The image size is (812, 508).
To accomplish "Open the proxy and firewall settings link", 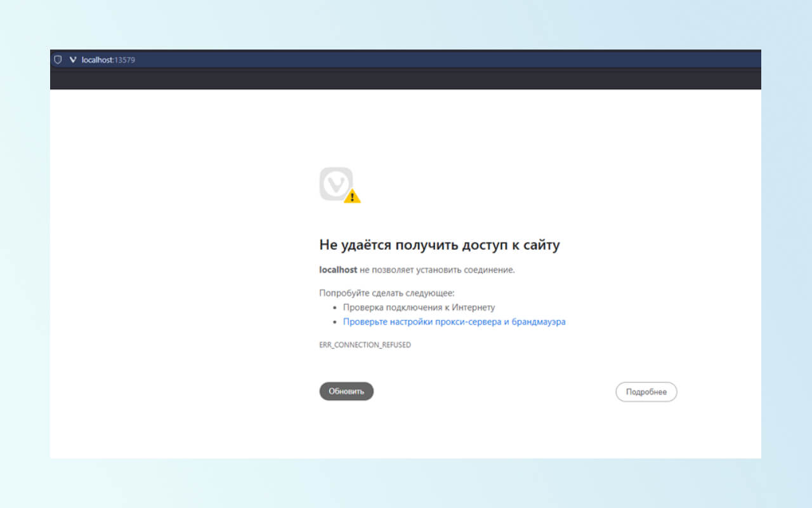I will click(454, 322).
